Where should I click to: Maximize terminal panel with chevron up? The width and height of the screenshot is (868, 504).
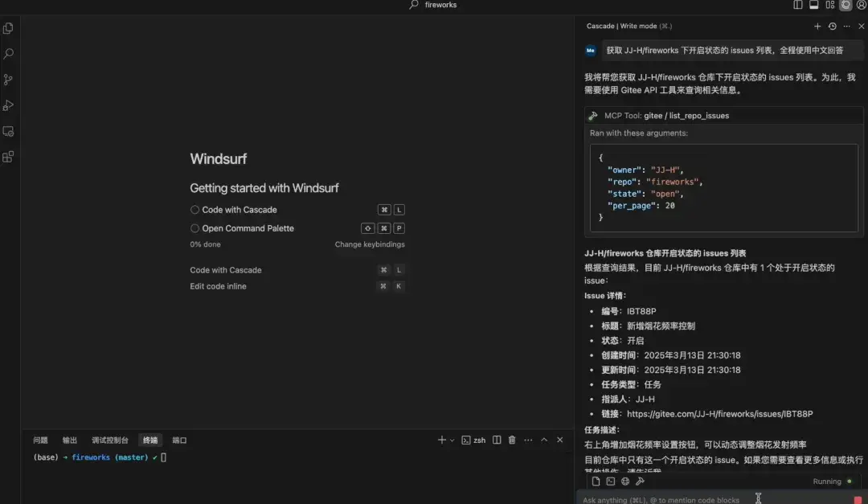coord(544,440)
